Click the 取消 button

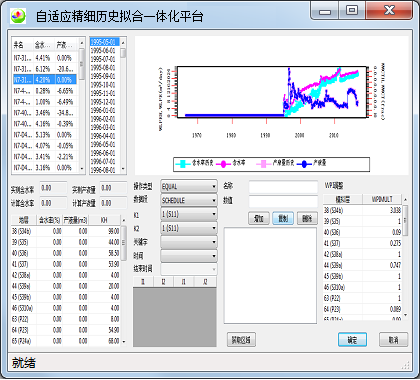coord(393,340)
